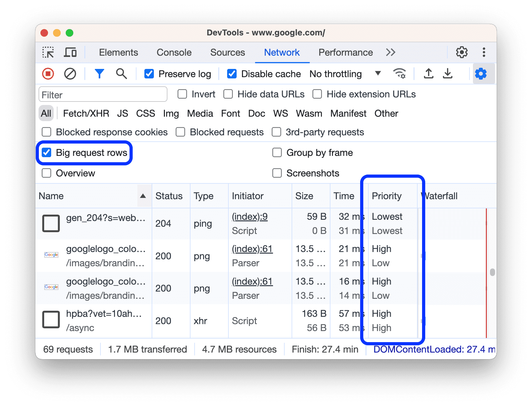Expand the hidden panels chevron

pos(390,52)
